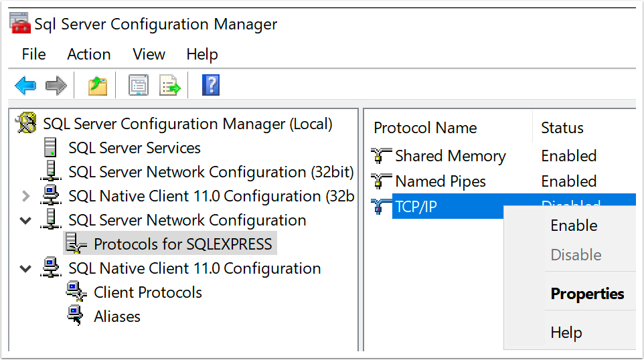
Task: Open the Help menu in menu bar
Action: coord(202,54)
